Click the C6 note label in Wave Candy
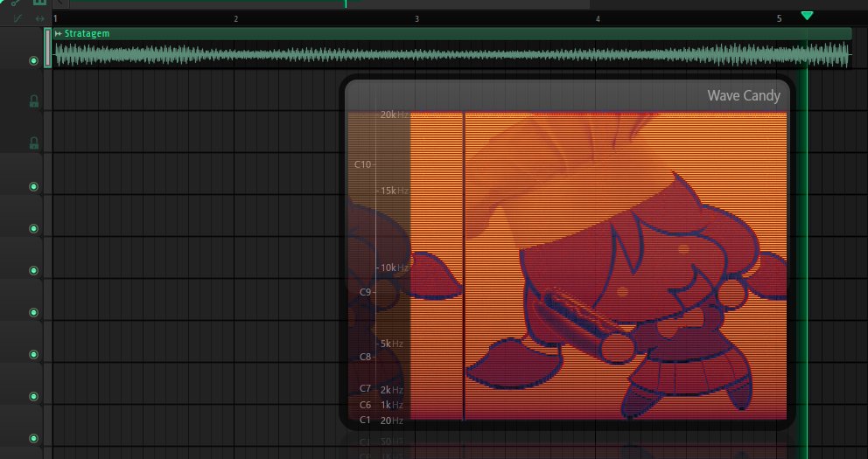Screen dimensions: 868x459 [x=365, y=405]
